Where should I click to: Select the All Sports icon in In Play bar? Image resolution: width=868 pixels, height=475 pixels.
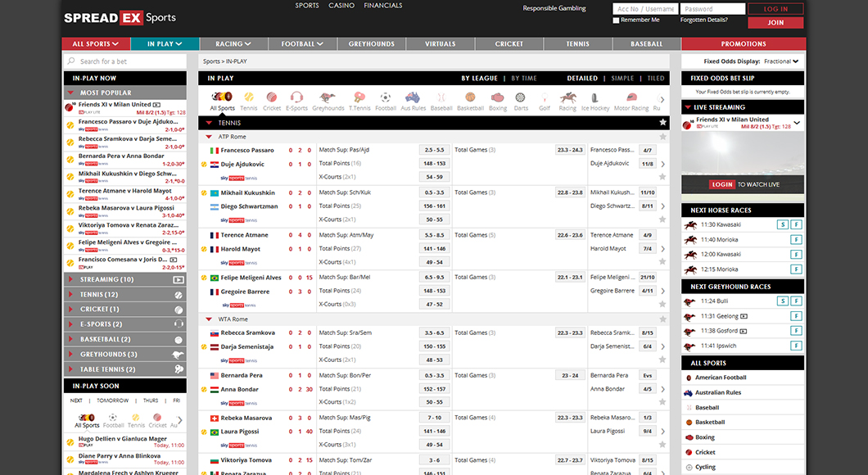pos(222,101)
